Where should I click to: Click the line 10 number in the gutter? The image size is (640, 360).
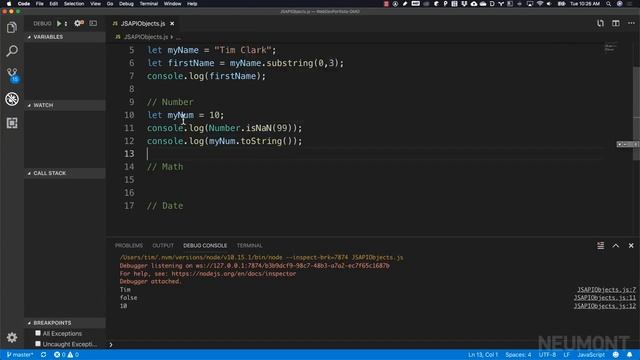pos(129,115)
